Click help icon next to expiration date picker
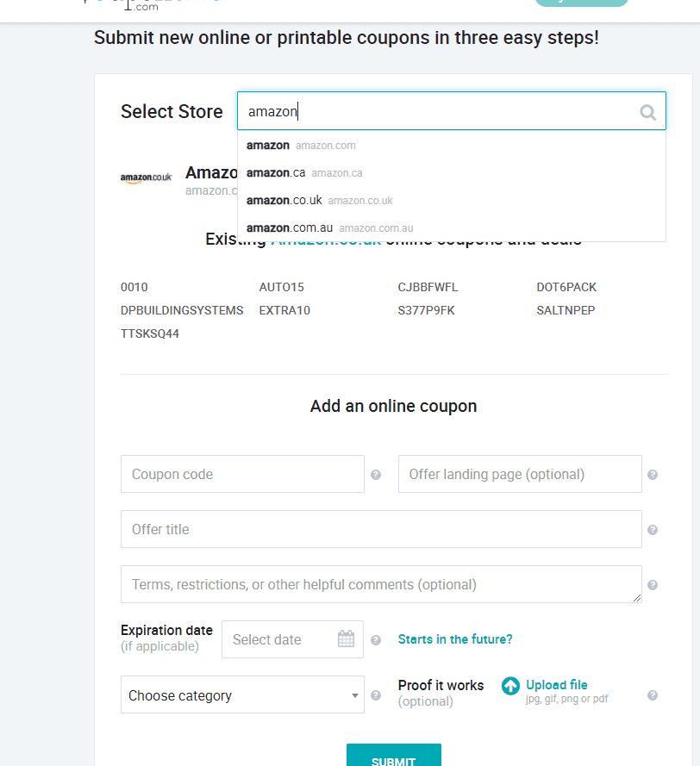This screenshot has width=700, height=766. [x=375, y=640]
